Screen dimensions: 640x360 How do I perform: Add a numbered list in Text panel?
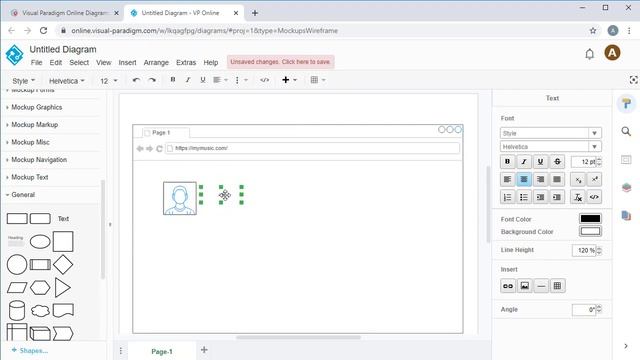[507, 197]
